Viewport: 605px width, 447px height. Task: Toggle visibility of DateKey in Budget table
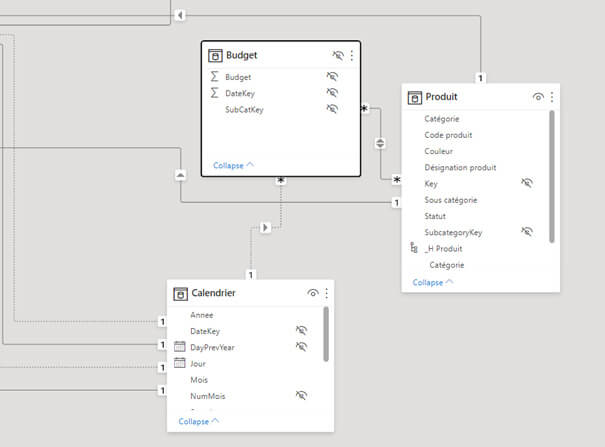[332, 93]
